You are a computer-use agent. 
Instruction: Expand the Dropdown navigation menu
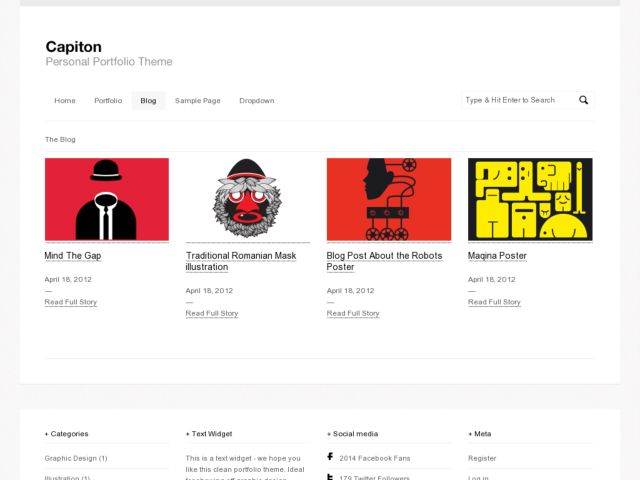click(x=256, y=101)
